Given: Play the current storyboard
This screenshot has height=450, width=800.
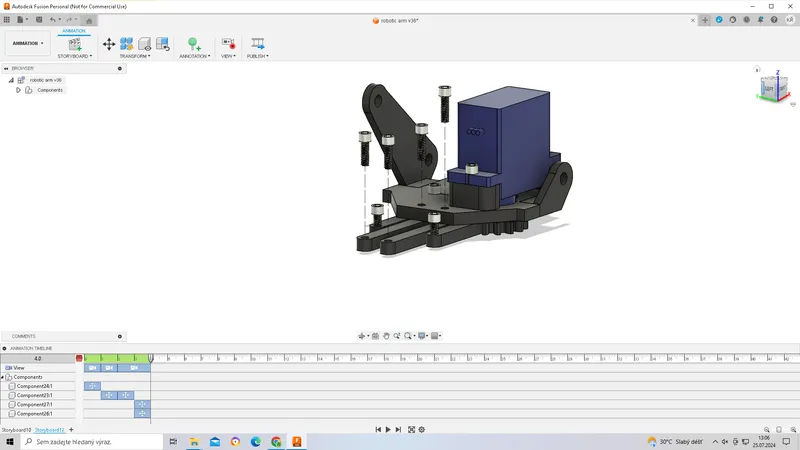Looking at the screenshot, I should [x=388, y=430].
